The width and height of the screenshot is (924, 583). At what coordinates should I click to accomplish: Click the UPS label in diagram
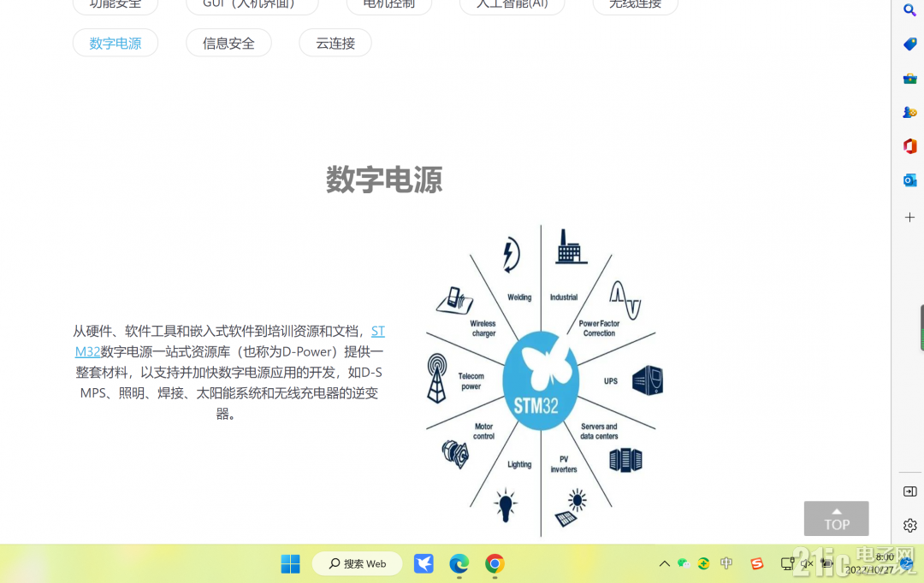(611, 381)
